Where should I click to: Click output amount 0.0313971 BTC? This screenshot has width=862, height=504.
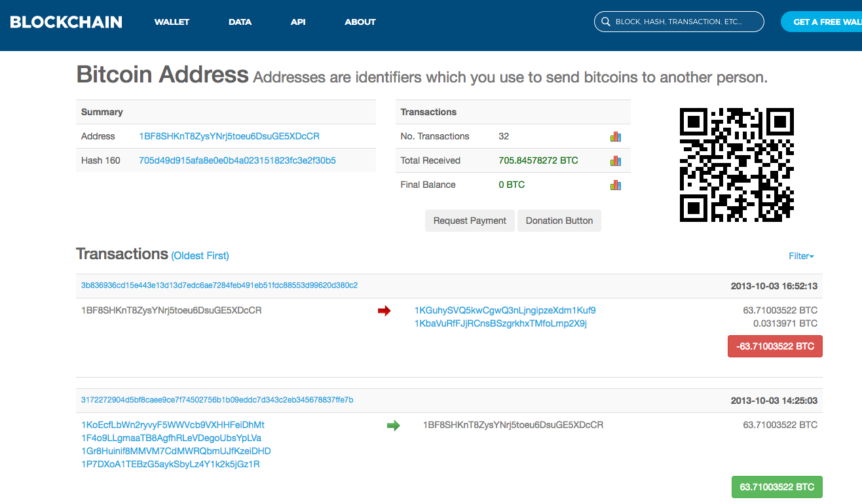(785, 323)
